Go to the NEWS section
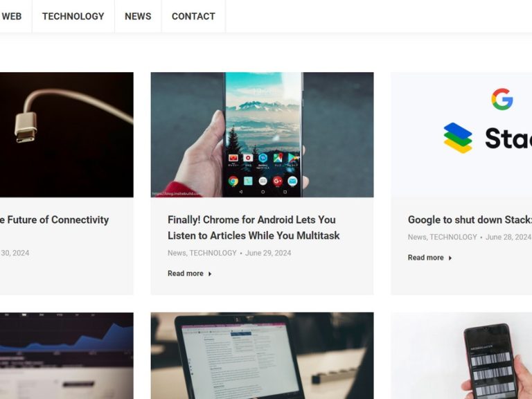 tap(138, 17)
